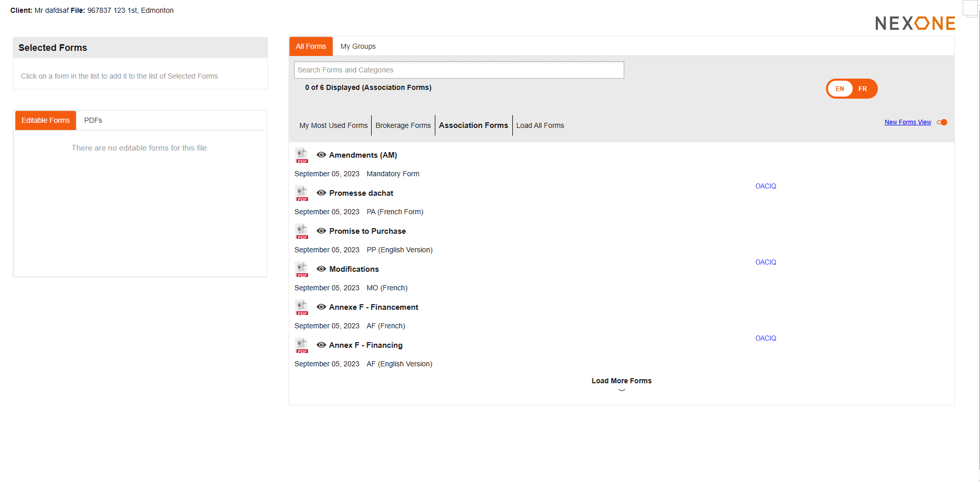Click PDF icon for Annex F - Financing
Image resolution: width=980 pixels, height=485 pixels.
click(302, 345)
